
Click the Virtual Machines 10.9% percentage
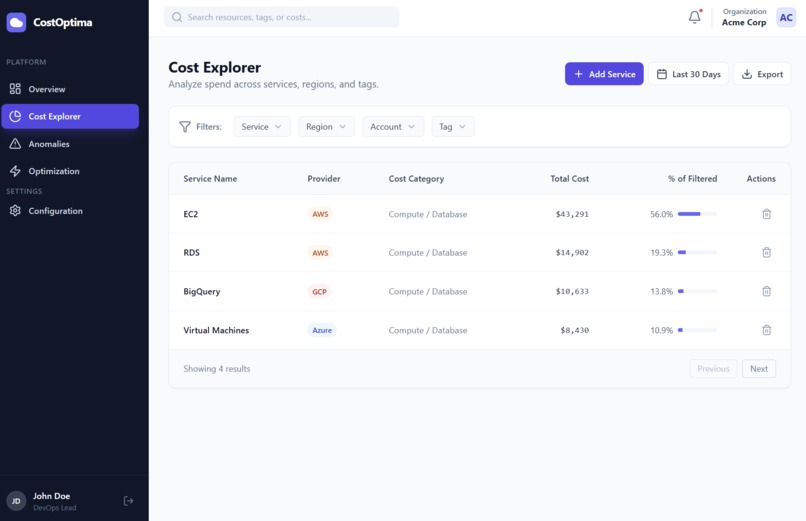pos(662,330)
